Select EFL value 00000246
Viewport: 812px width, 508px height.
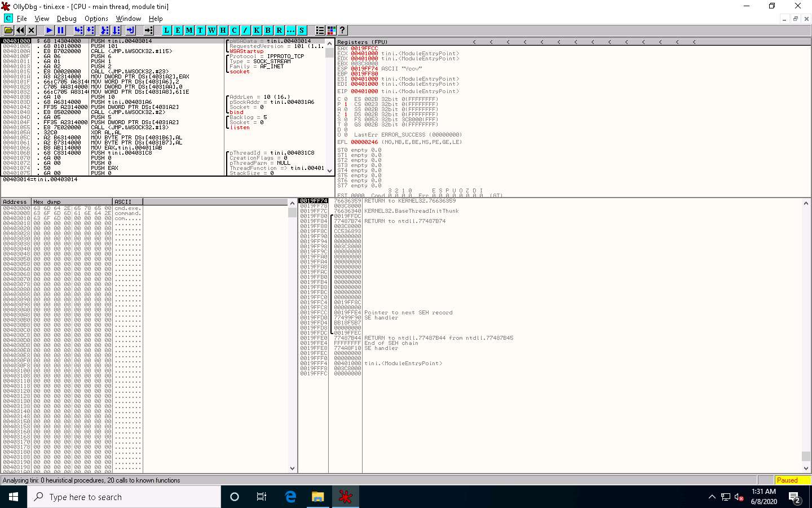point(364,142)
